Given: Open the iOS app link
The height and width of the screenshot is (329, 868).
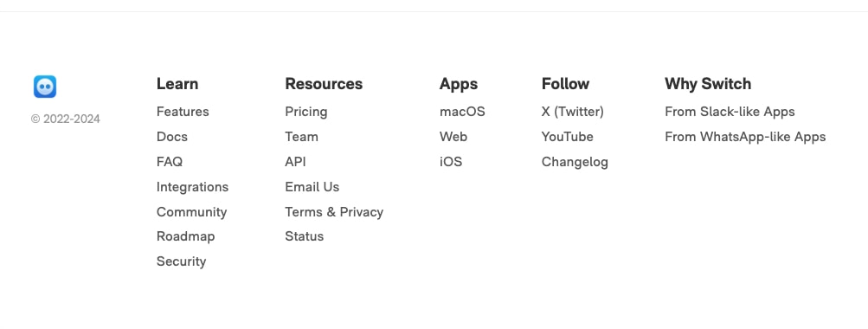Looking at the screenshot, I should tap(451, 162).
